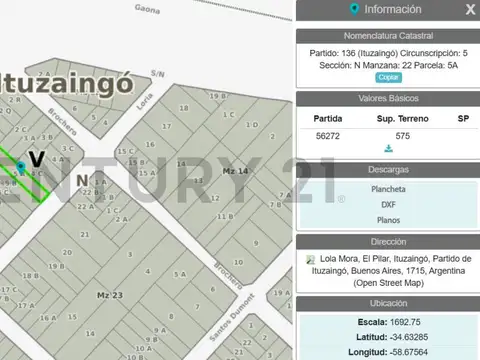Click the Latitud value -34.63285
The width and height of the screenshot is (480, 360).
point(409,337)
